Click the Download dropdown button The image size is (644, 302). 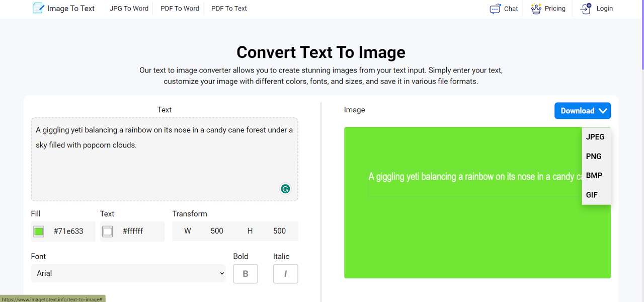(x=583, y=111)
